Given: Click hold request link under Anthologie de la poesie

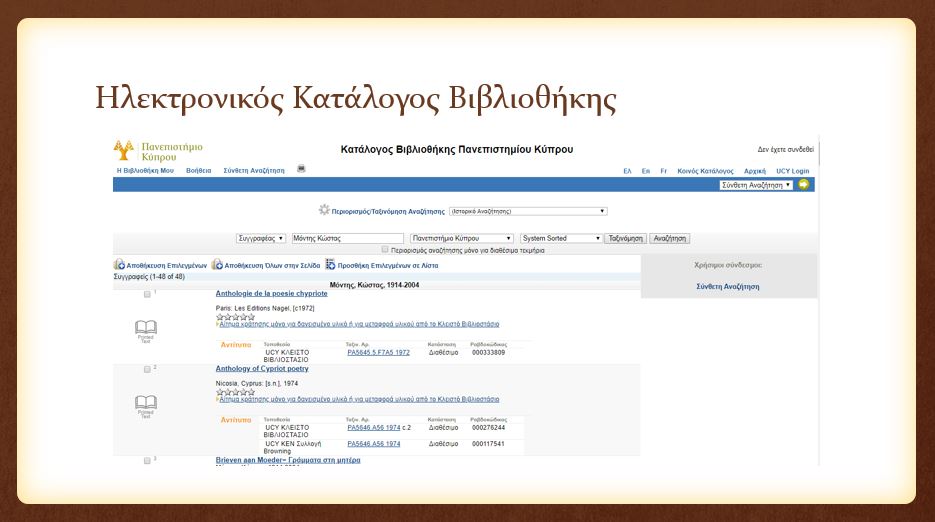Looking at the screenshot, I should tap(360, 325).
